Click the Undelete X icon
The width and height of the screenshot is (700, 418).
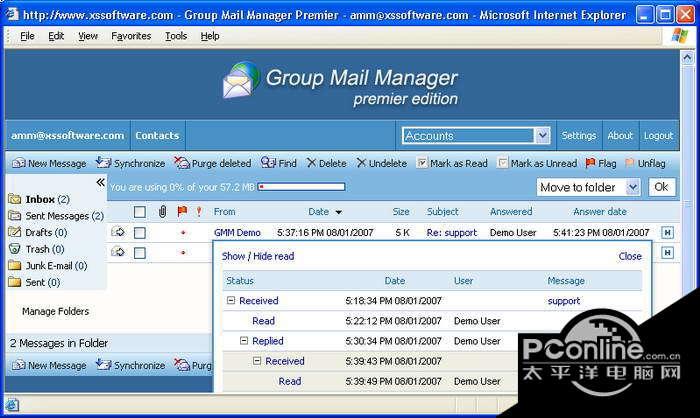tap(361, 163)
